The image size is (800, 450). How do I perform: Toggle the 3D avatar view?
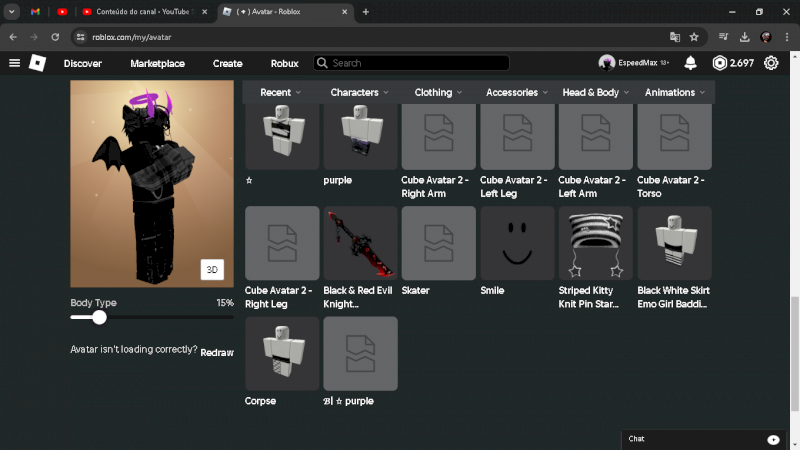pyautogui.click(x=212, y=270)
